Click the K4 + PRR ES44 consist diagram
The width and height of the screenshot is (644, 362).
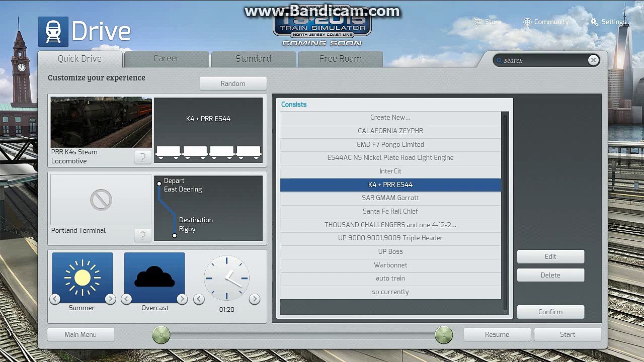point(208,130)
